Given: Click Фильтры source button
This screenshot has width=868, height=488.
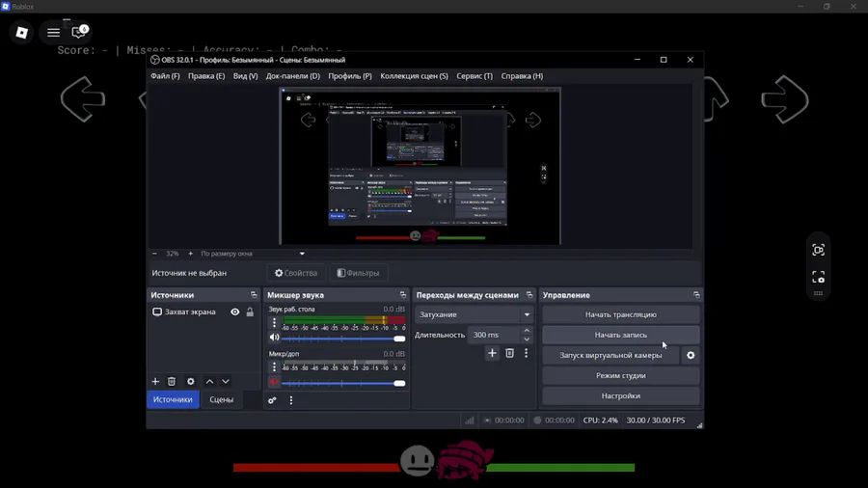Looking at the screenshot, I should (358, 273).
